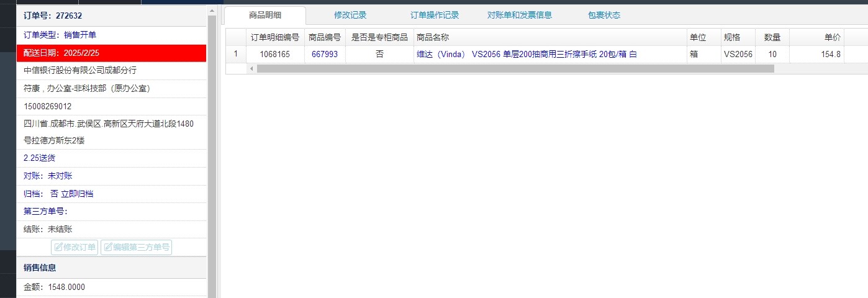Image resolution: width=868 pixels, height=298 pixels.
Task: Click the 结账: 未结账 status row
Action: (111, 229)
